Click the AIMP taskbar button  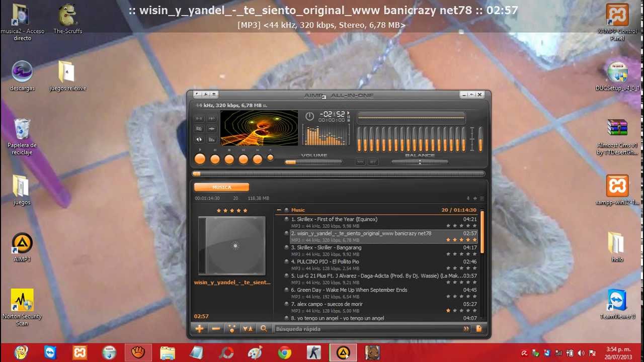pyautogui.click(x=343, y=352)
